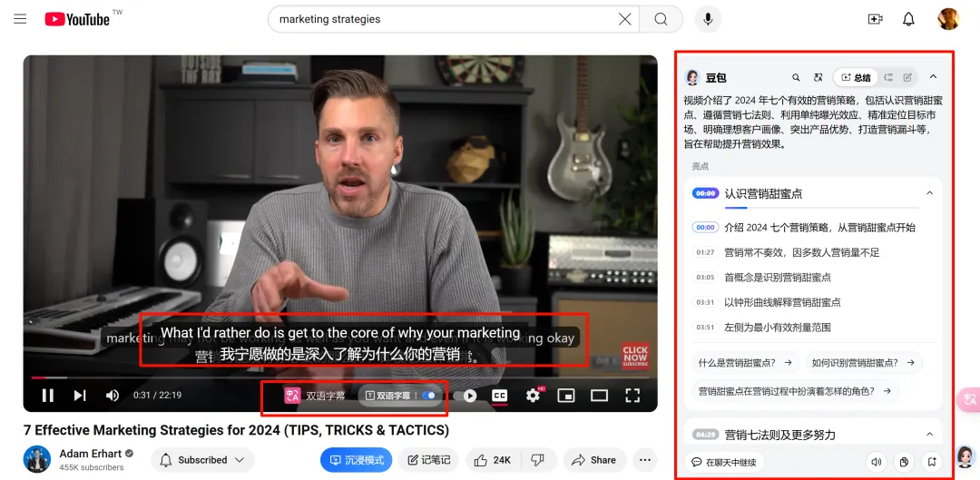Click the 沉浸模式 immersive mode button
Screen dimensions: 980x480
click(x=356, y=460)
